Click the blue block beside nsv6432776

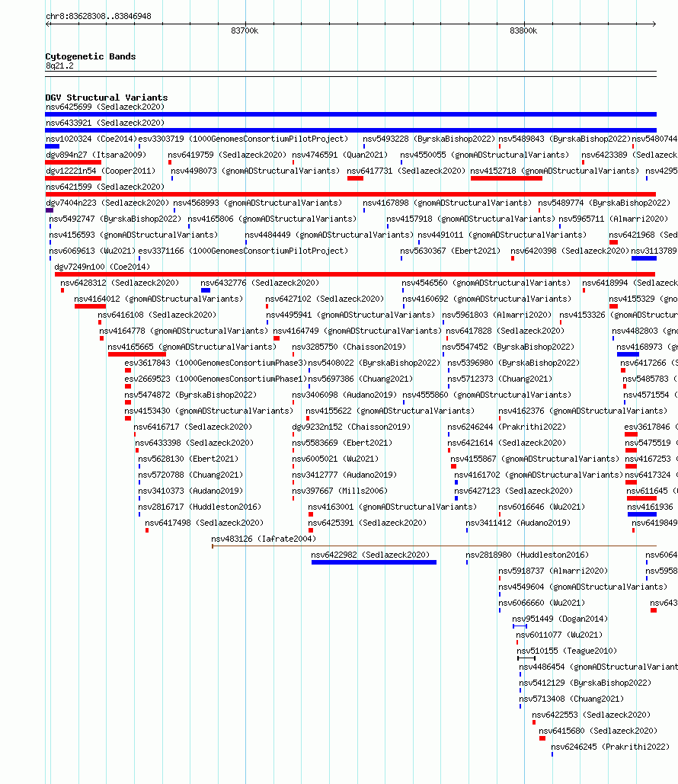pos(206,290)
